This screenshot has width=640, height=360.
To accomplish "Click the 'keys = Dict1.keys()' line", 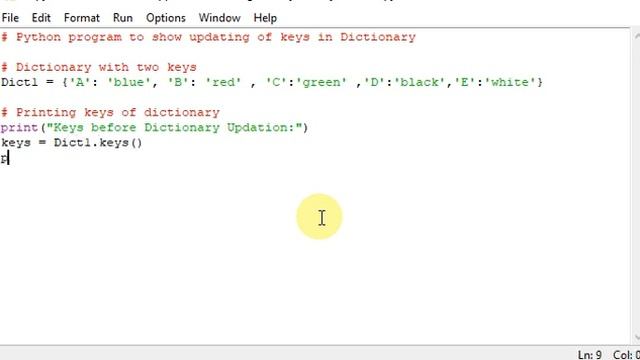I will (x=71, y=143).
